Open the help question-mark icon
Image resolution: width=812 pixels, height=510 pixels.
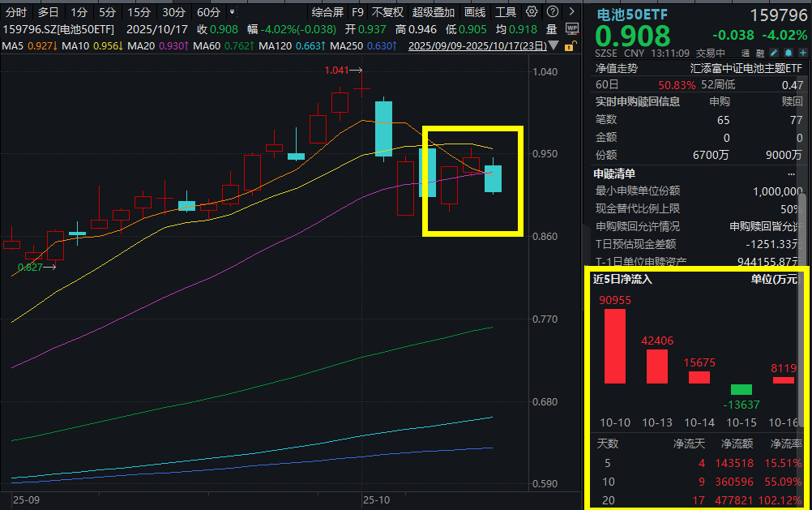[x=553, y=12]
